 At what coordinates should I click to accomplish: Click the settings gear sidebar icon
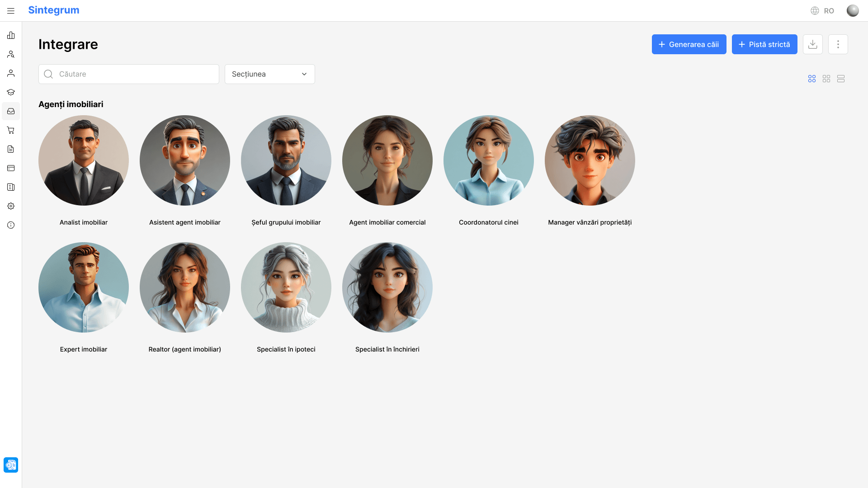click(x=11, y=206)
